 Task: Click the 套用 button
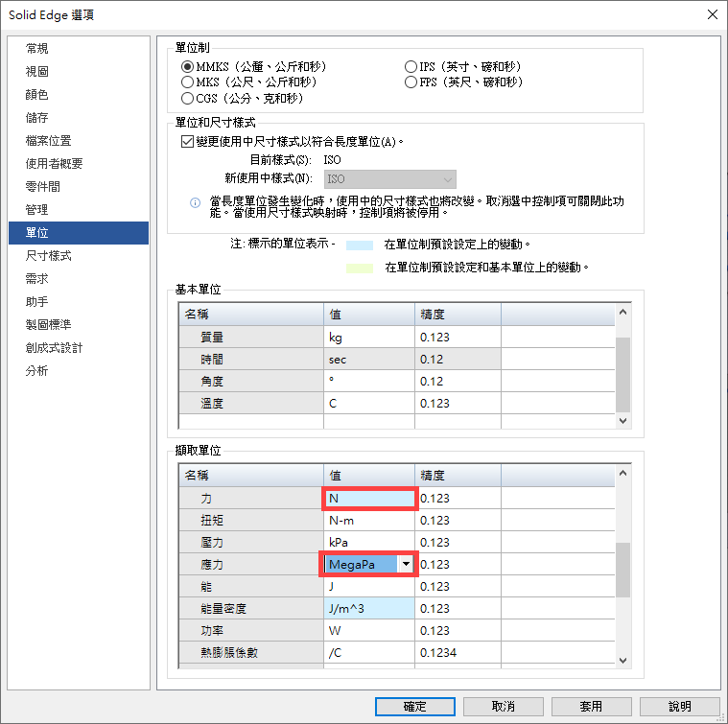click(x=591, y=707)
